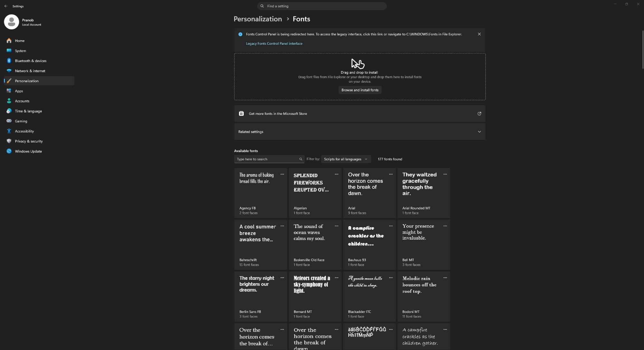The width and height of the screenshot is (644, 350).
Task: Open more options for Baskerville Old Face
Action: (336, 226)
